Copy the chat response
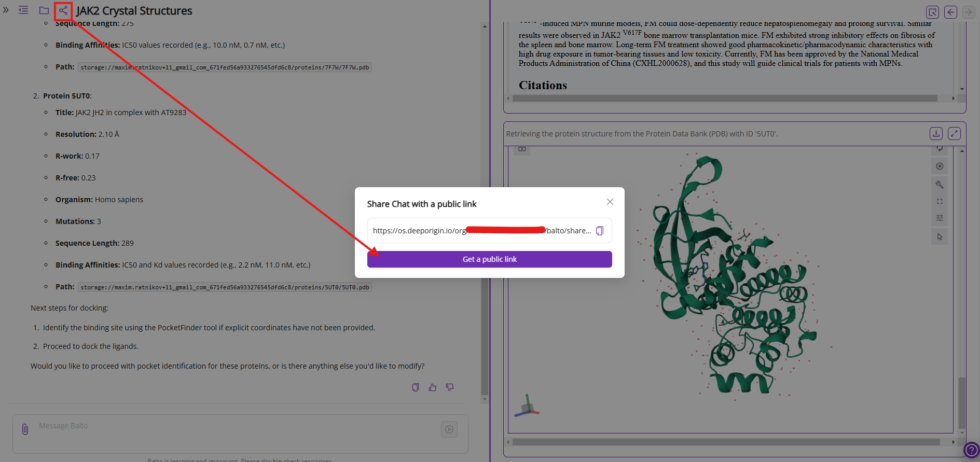This screenshot has height=462, width=980. [416, 387]
